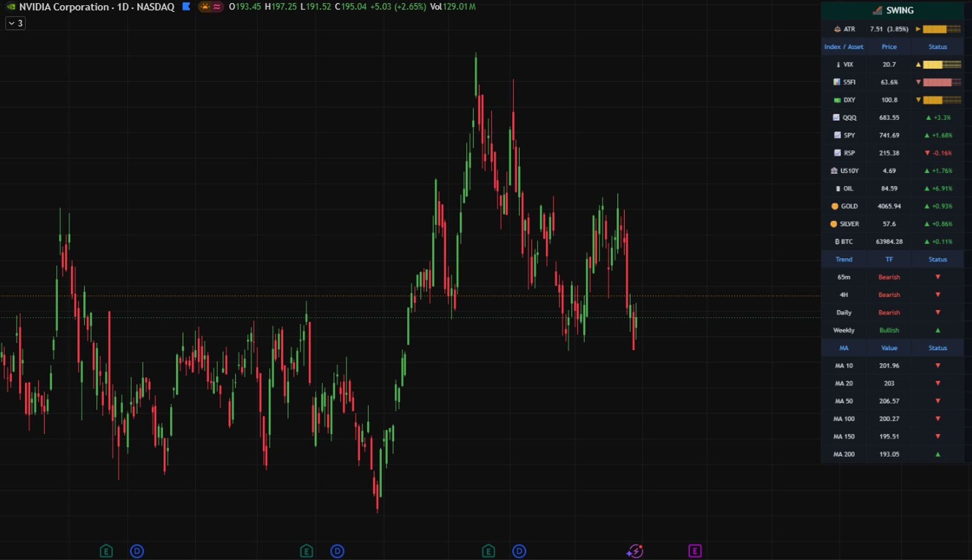
Task: Click the S5FI value 63.6%
Action: click(889, 82)
